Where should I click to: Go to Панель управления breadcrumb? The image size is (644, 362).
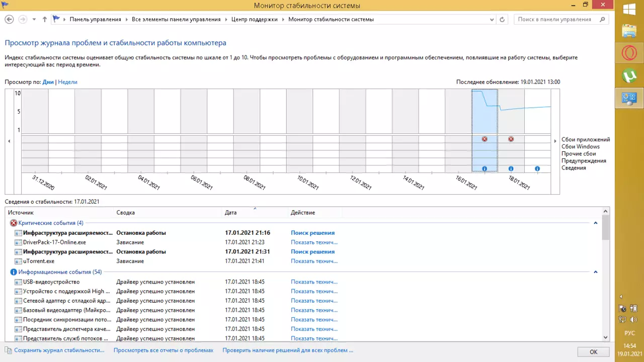point(95,20)
